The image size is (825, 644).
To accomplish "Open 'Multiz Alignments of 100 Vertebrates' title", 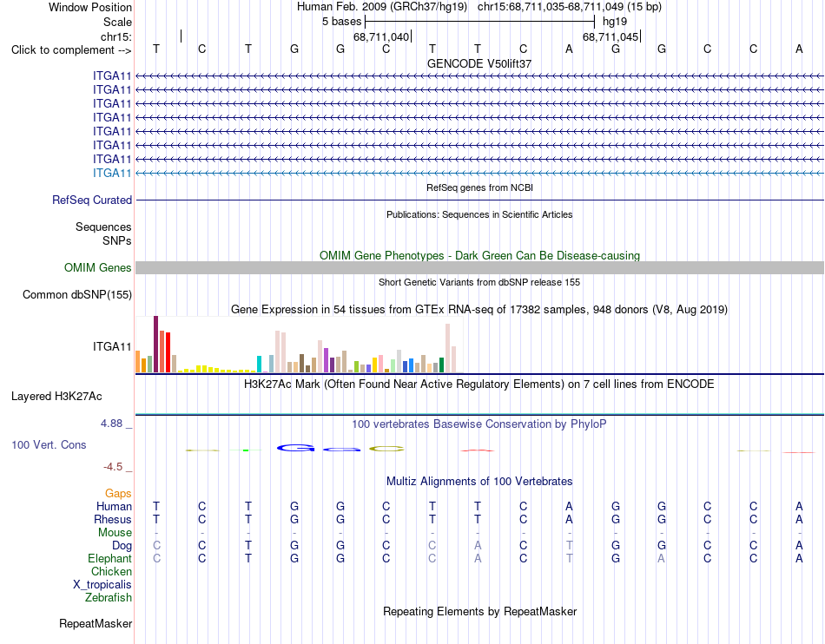I will click(479, 482).
